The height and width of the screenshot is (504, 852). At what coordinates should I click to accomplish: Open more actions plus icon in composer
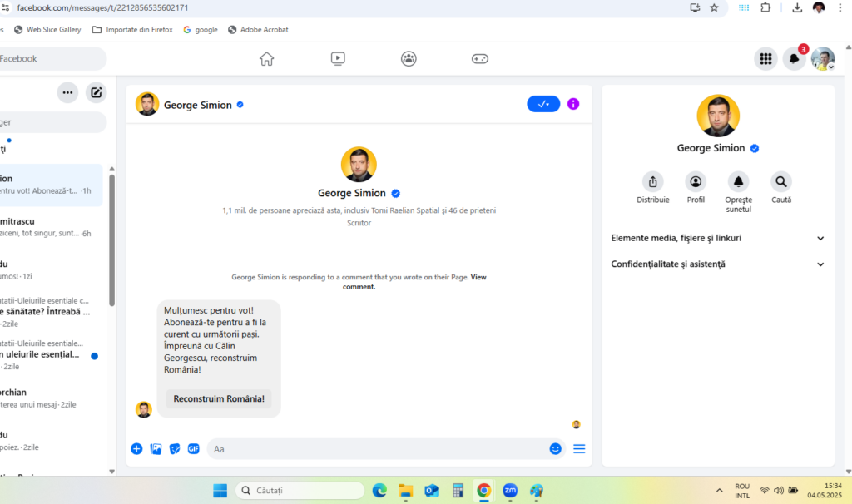pyautogui.click(x=136, y=448)
